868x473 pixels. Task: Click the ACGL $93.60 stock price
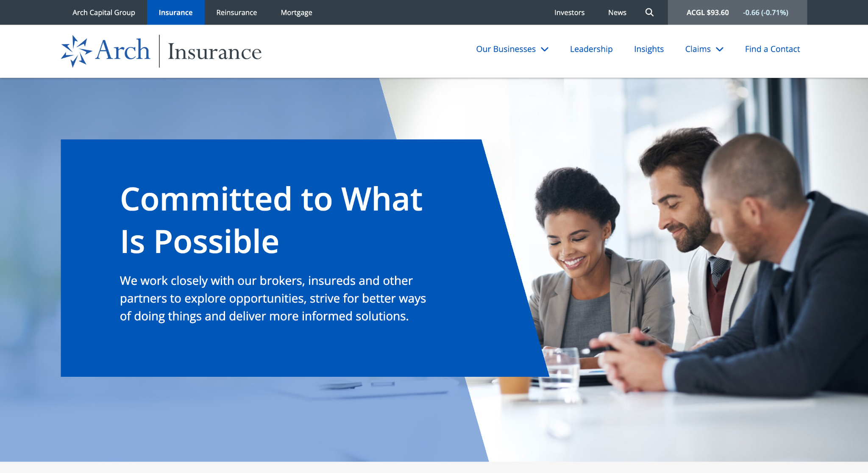coord(707,12)
